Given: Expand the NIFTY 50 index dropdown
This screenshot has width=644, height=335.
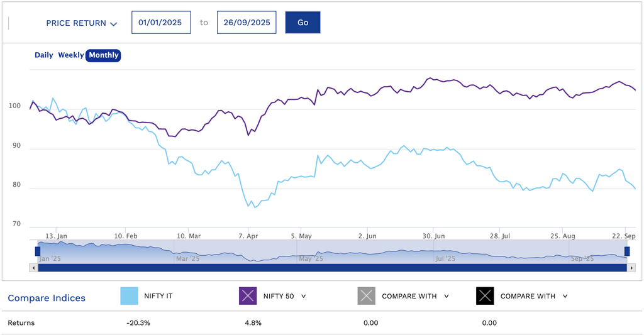Looking at the screenshot, I should tap(304, 296).
